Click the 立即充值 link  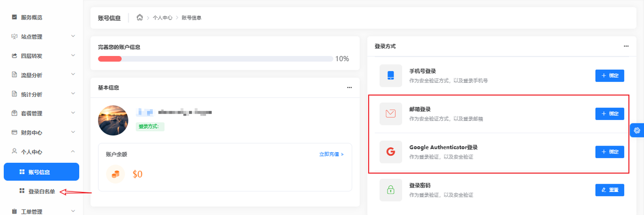click(x=332, y=155)
